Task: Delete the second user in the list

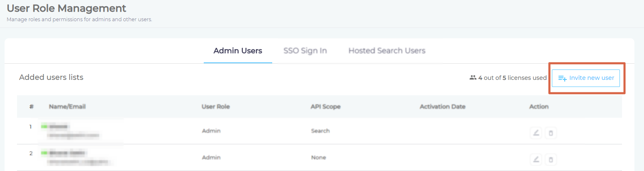Action: (x=551, y=159)
